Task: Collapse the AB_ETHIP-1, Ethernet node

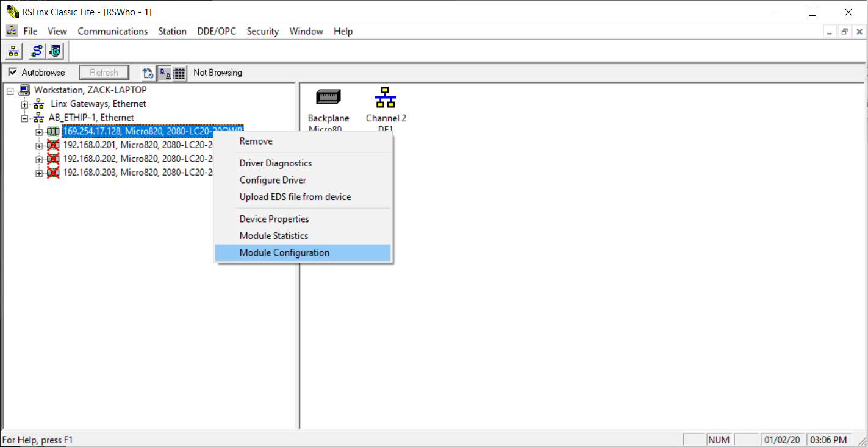Action: 24,118
